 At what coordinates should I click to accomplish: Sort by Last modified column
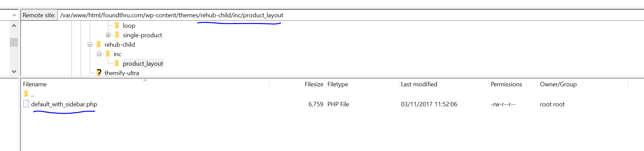click(419, 84)
